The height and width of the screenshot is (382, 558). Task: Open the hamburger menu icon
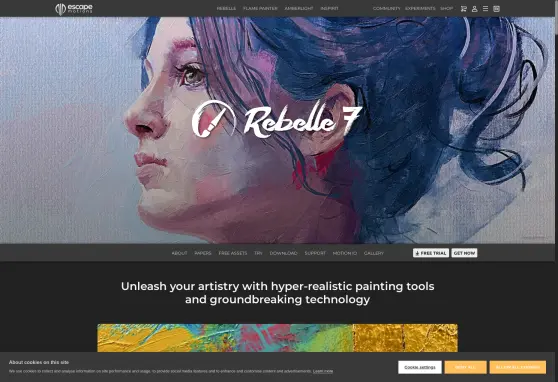point(485,9)
